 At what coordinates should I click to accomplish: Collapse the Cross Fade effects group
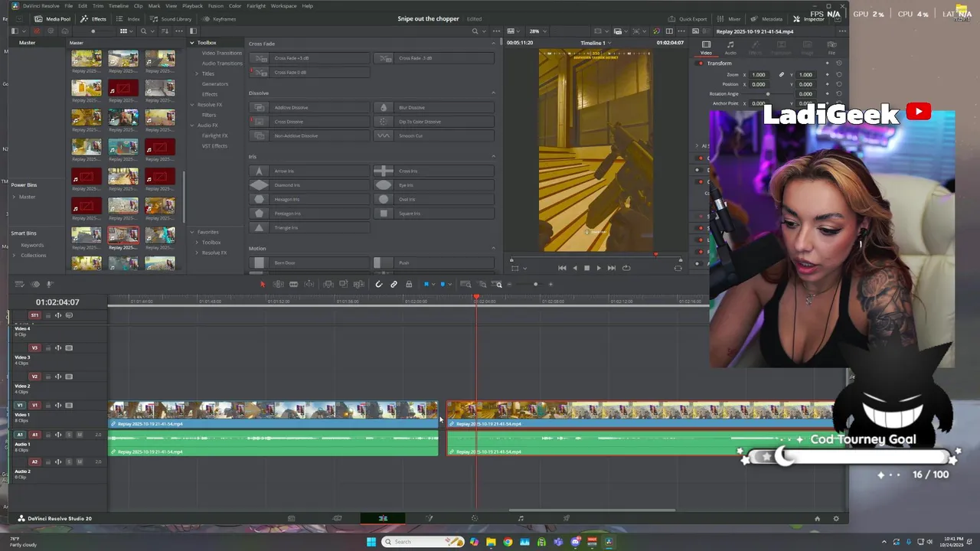click(493, 44)
